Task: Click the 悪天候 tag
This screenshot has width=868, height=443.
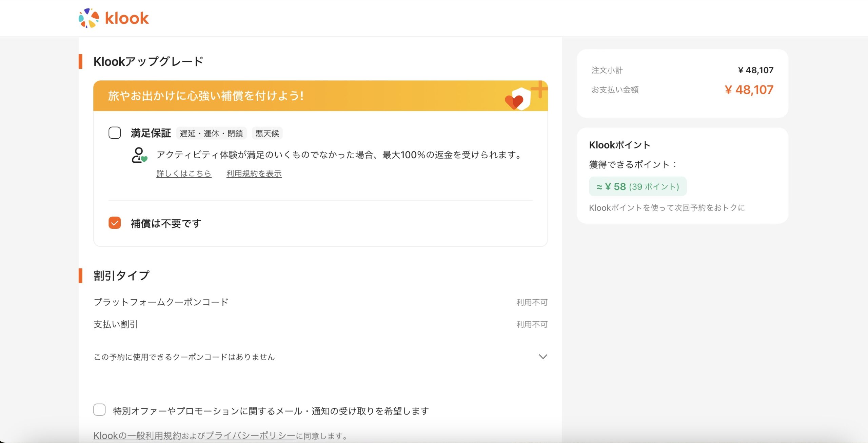Action: coord(267,134)
